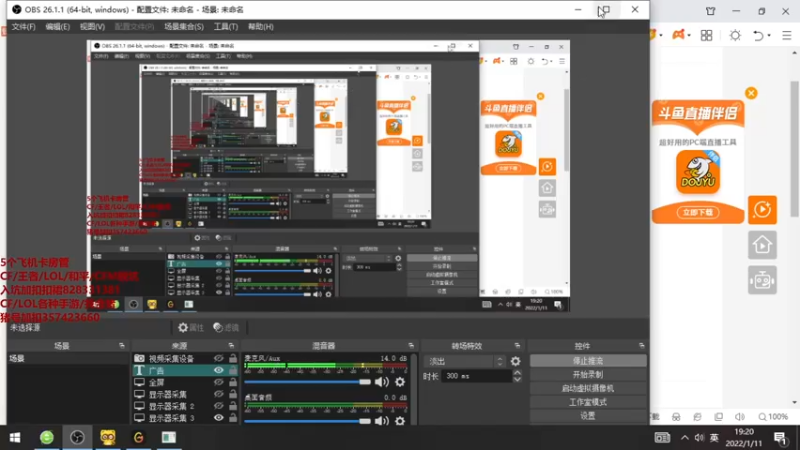800x450 pixels.
Task: Undock the Audio Mixer (混音器) panel
Action: [411, 346]
